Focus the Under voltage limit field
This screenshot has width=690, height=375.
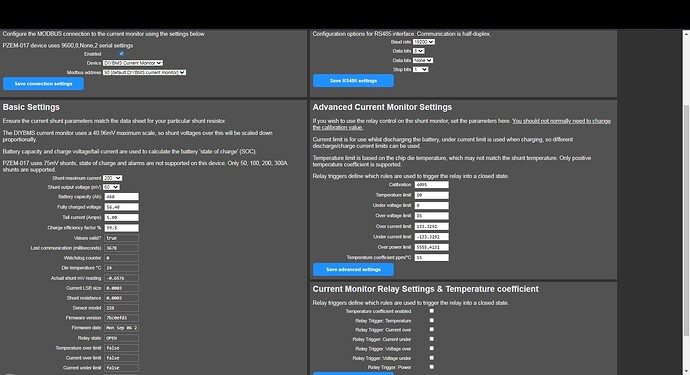432,206
